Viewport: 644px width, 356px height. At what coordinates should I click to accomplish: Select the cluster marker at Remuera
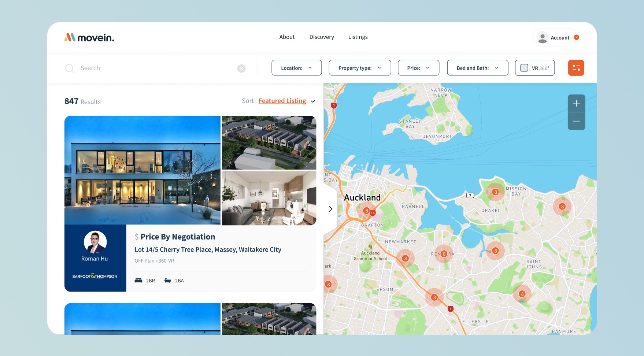pyautogui.click(x=444, y=254)
